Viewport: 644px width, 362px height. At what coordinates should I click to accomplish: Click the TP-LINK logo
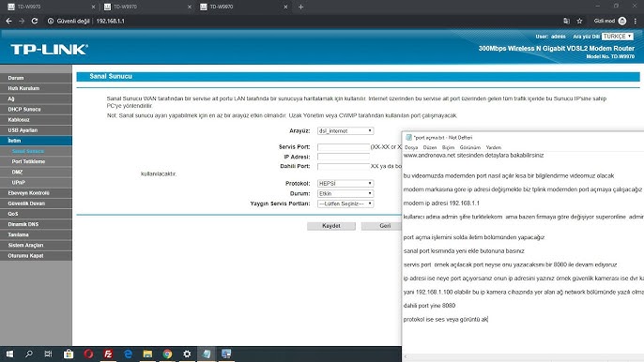pos(49,50)
